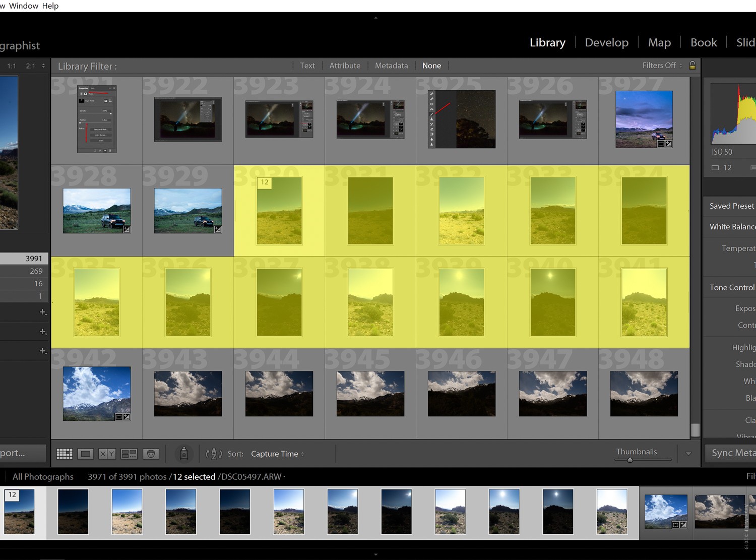Screen dimensions: 756x560
Task: Switch to Survey view mode
Action: (x=129, y=453)
